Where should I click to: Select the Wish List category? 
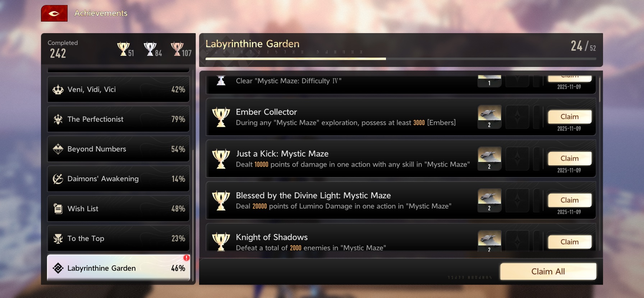pyautogui.click(x=118, y=209)
